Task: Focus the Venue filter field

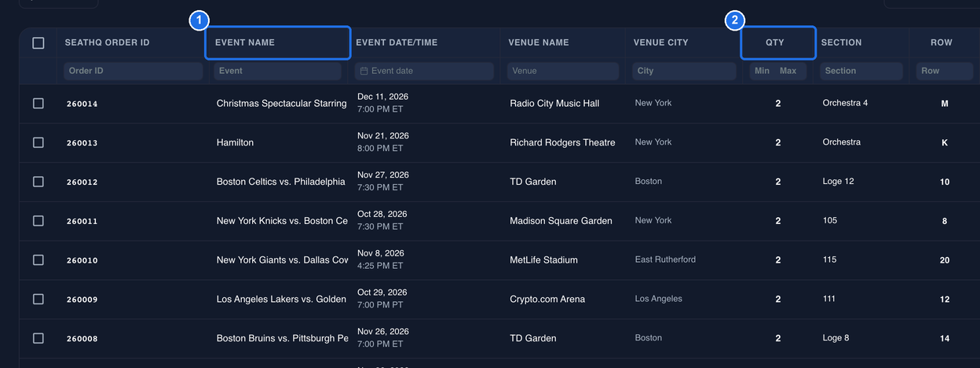Action: coord(563,71)
